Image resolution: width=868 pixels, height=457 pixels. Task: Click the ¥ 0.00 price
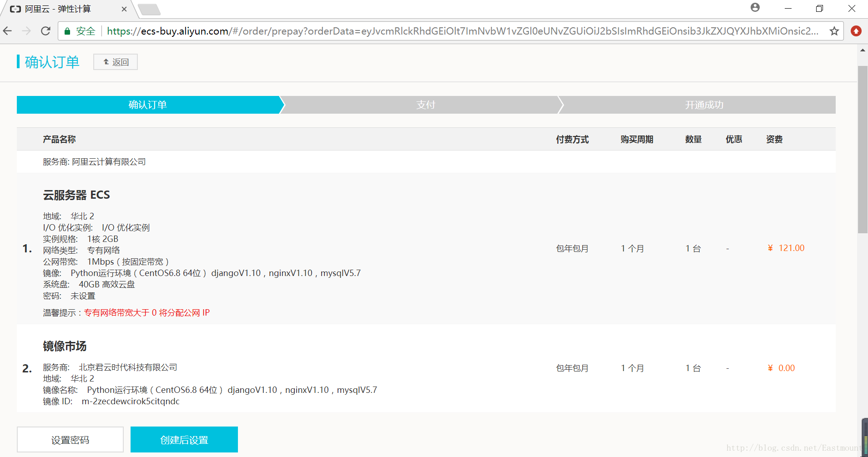tap(781, 368)
